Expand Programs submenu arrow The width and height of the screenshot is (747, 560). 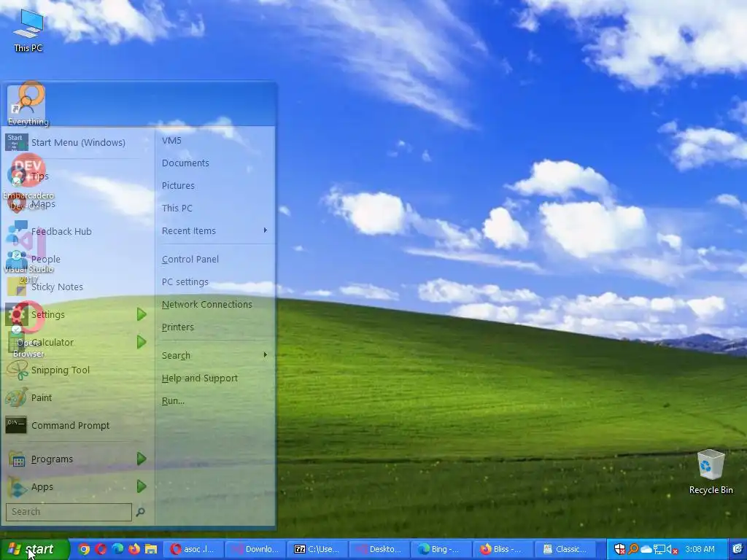coord(142,459)
